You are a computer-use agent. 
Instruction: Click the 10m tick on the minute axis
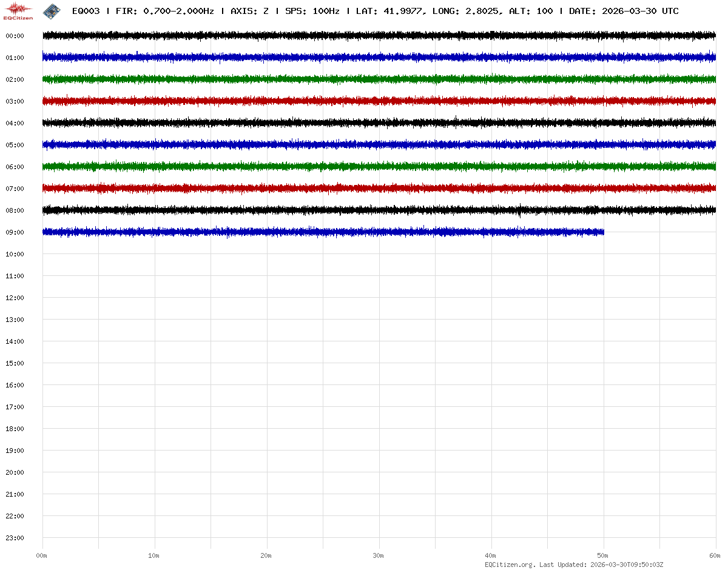pos(154,555)
